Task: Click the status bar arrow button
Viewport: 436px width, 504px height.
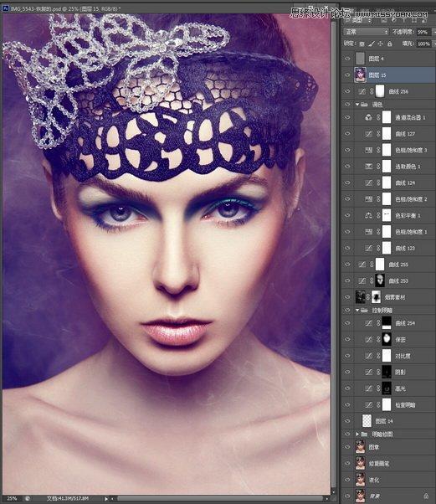Action: pos(106,498)
